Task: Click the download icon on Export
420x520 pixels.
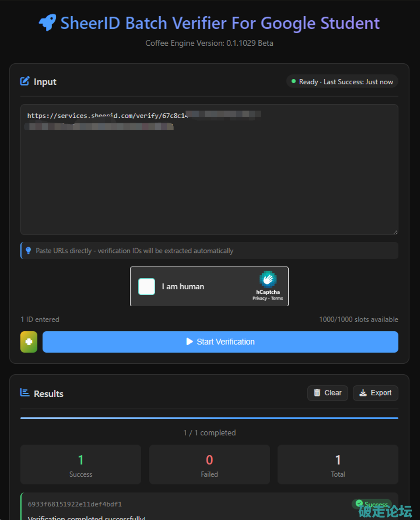Action: (363, 393)
